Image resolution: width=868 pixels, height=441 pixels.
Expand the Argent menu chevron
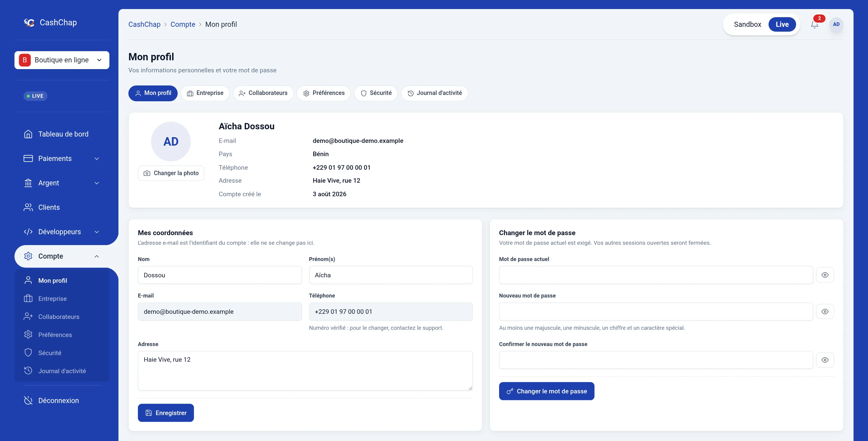pyautogui.click(x=97, y=183)
